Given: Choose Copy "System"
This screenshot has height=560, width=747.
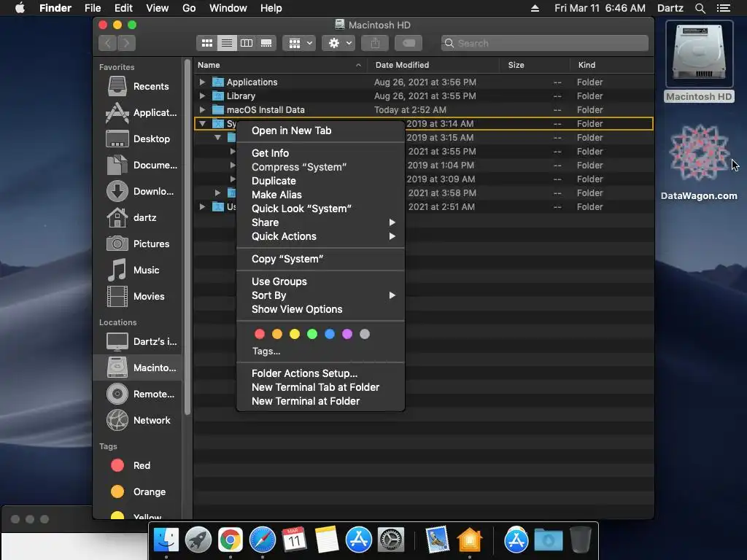Looking at the screenshot, I should pos(321,259).
